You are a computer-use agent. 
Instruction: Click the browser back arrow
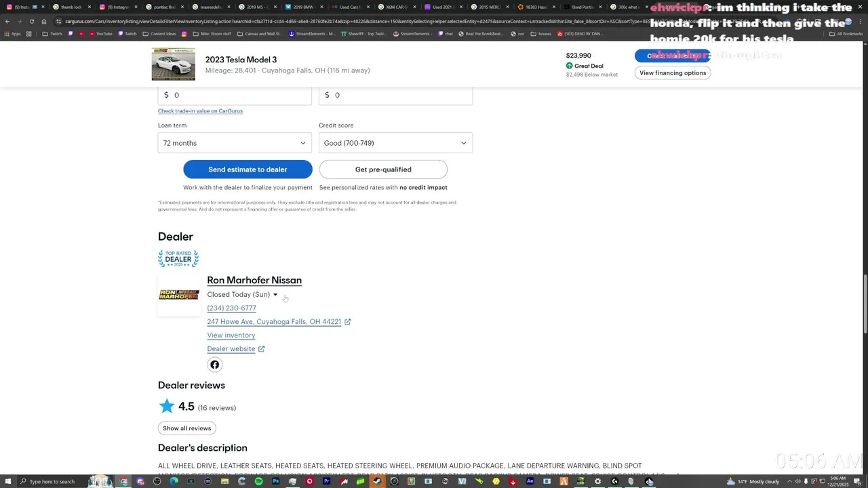[7, 21]
